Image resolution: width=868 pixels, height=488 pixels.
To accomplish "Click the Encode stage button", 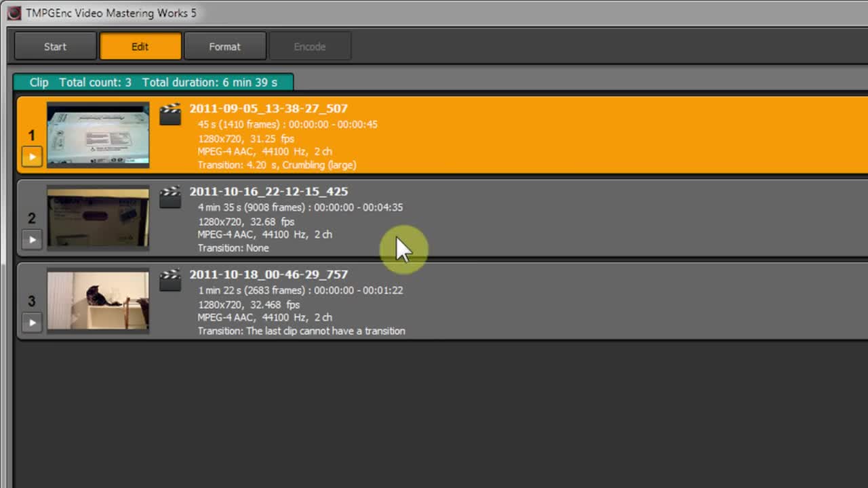I will click(310, 47).
